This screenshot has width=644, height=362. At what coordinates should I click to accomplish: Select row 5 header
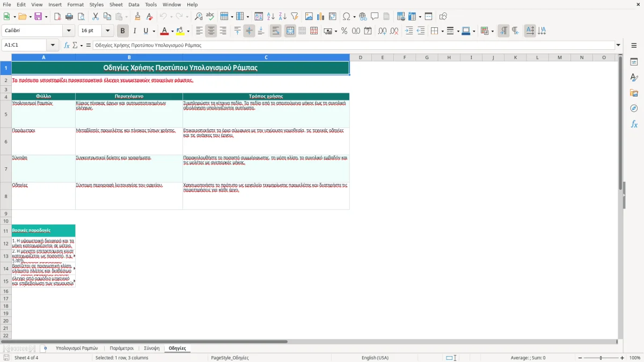tap(6, 114)
